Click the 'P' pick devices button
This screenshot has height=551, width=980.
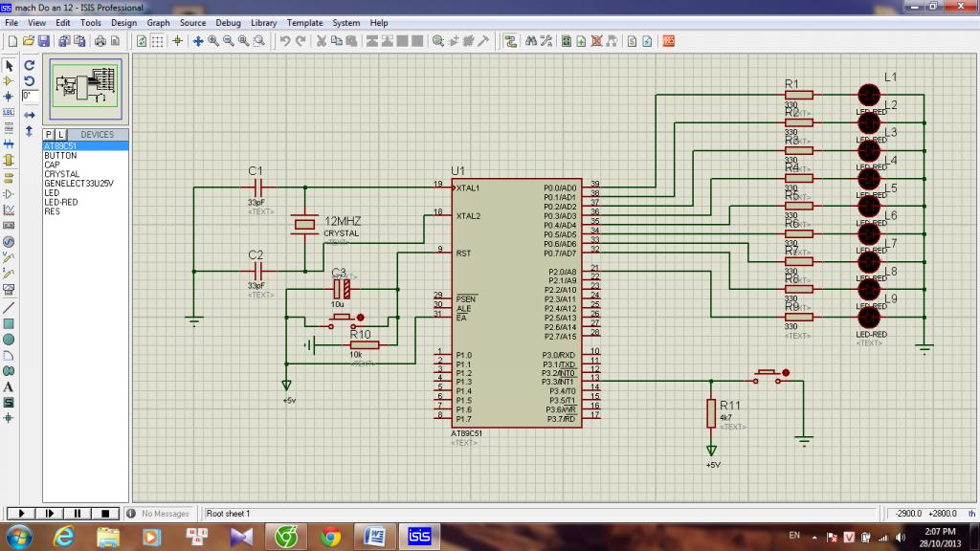[x=48, y=135]
